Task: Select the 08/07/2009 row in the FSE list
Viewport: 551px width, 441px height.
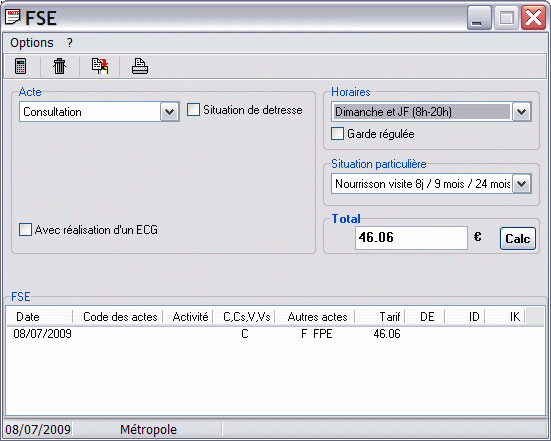Action: coord(275,333)
